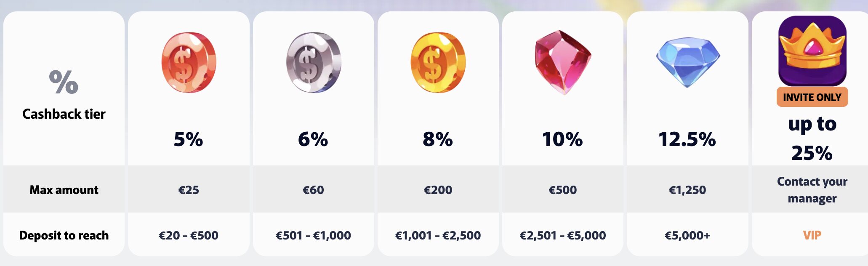Select the INVITE ONLY badge
Screen dimensions: 868x266
[812, 97]
